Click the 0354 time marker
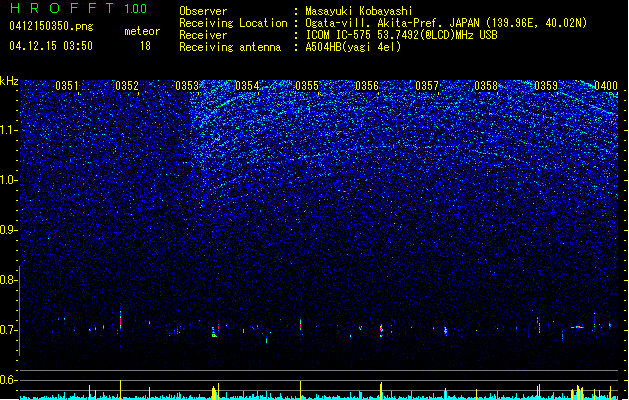Viewport: 629px width, 400px height. (247, 86)
